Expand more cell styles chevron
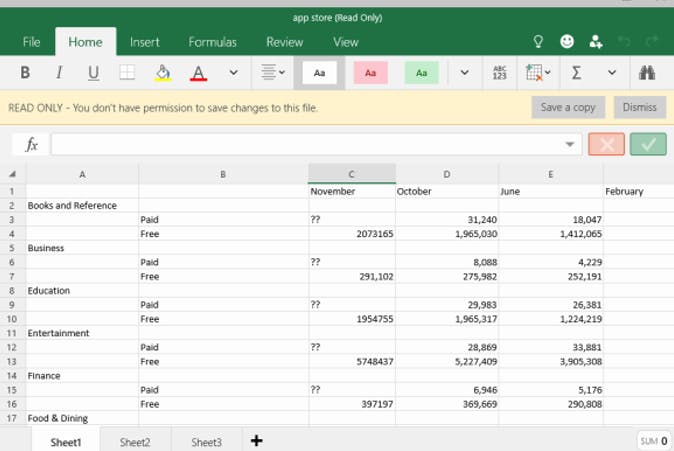Viewport: 674px width, 451px height. point(465,73)
